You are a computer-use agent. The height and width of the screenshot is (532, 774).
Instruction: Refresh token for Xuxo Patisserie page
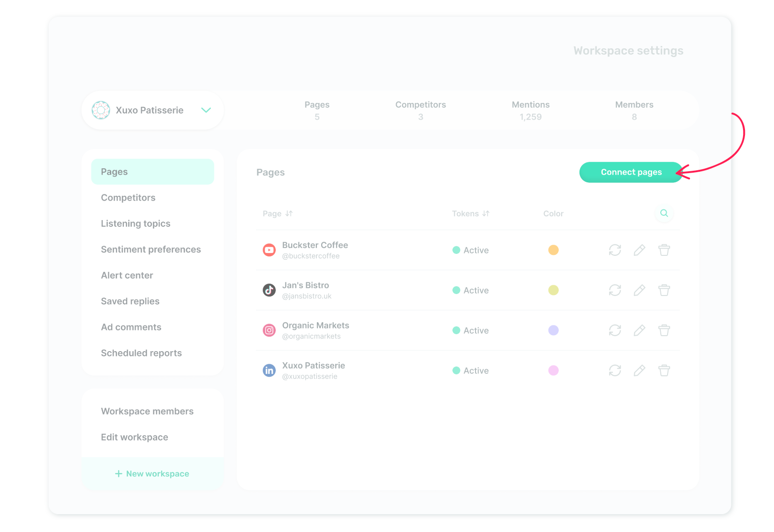pos(615,370)
